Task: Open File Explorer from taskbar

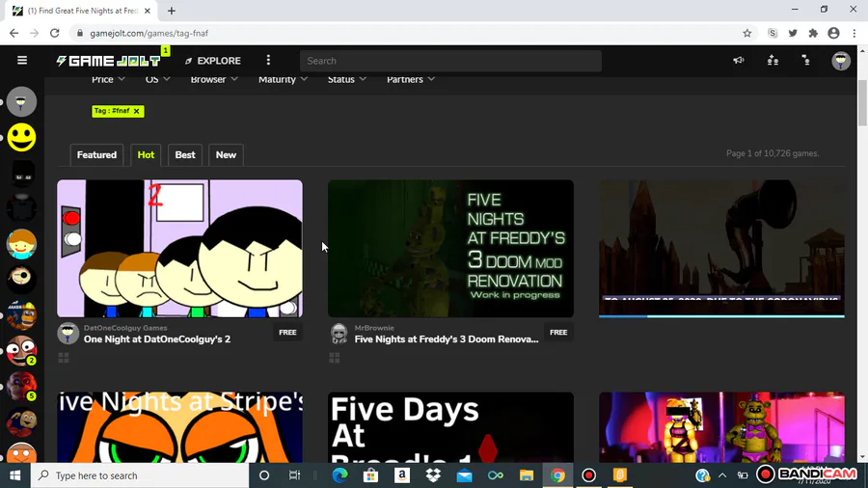Action: [527, 475]
